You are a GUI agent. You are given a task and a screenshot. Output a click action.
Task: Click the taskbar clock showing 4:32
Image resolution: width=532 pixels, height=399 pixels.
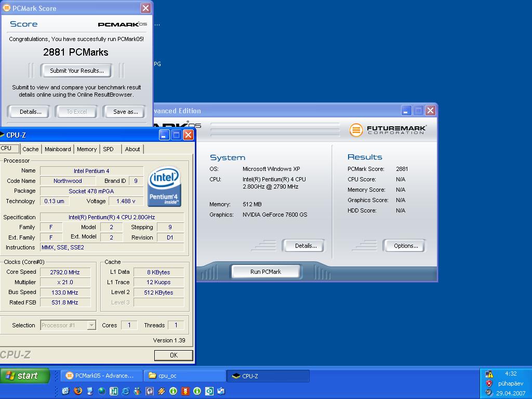(x=511, y=374)
